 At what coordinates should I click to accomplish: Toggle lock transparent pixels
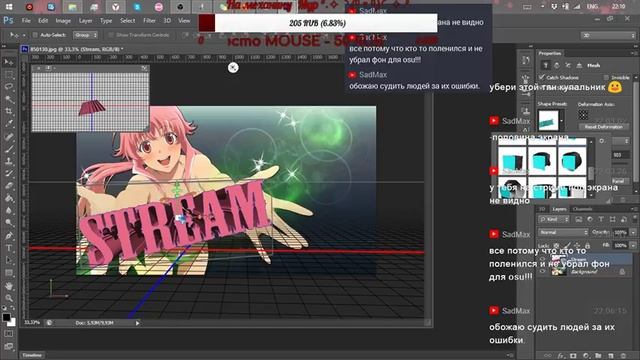coord(557,245)
